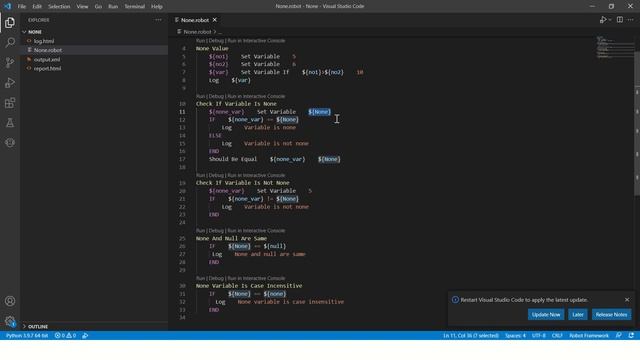
Task: Click Debug code lens above Check If Variable Is None
Action: pos(216,96)
